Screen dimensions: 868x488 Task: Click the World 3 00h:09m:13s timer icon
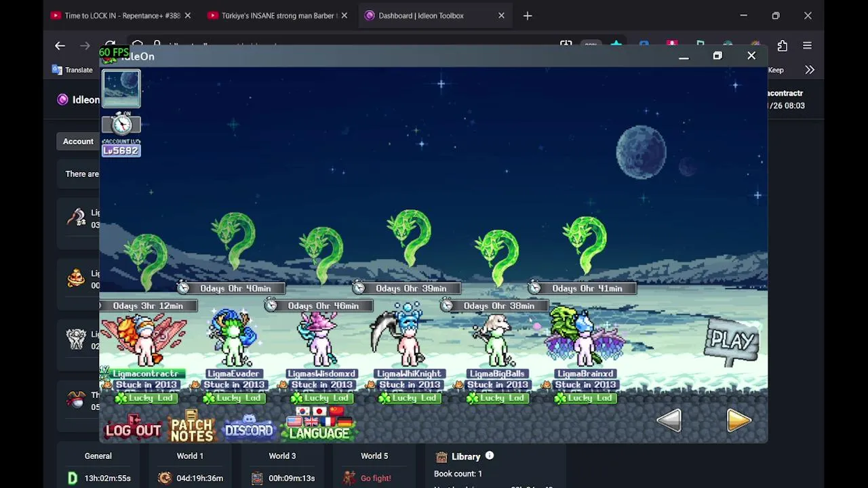257,478
